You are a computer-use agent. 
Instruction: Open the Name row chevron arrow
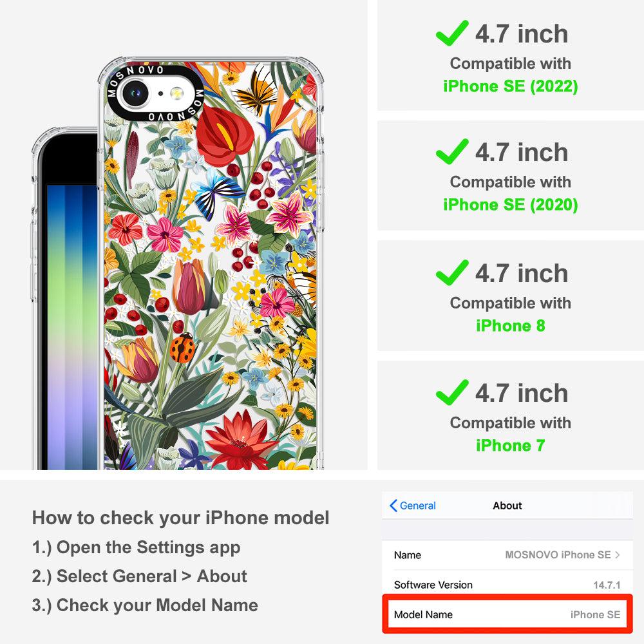coord(618,555)
